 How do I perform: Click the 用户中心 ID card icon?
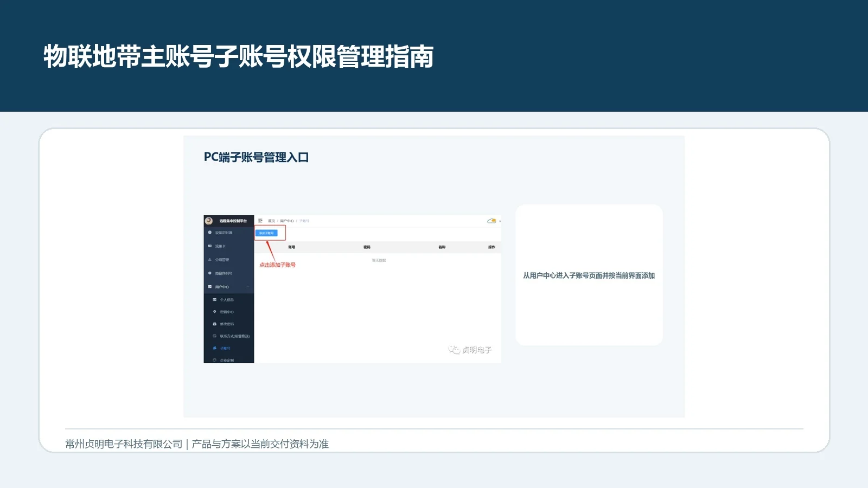point(210,287)
